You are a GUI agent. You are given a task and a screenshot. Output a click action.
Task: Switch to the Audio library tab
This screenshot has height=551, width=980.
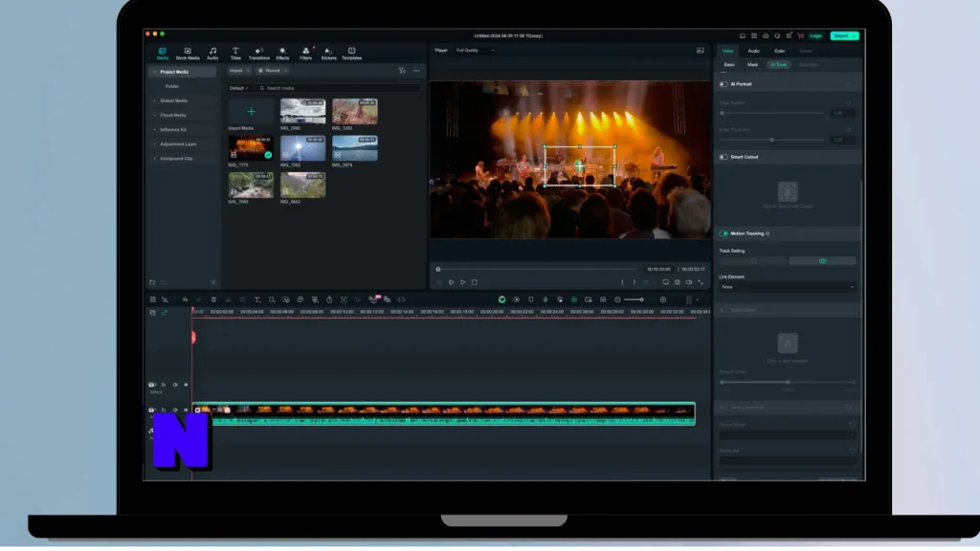pyautogui.click(x=212, y=54)
